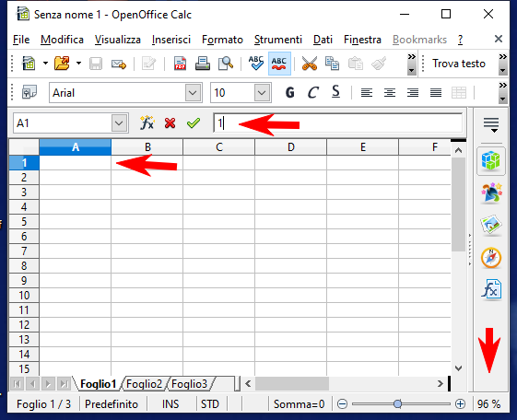The image size is (517, 420).
Task: Open the Function Wizard fx icon
Action: 147,123
